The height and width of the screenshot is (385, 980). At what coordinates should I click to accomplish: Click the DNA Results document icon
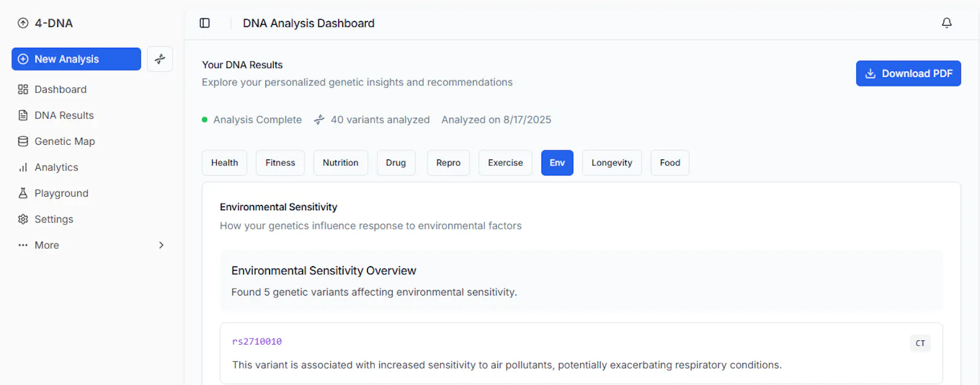click(23, 115)
